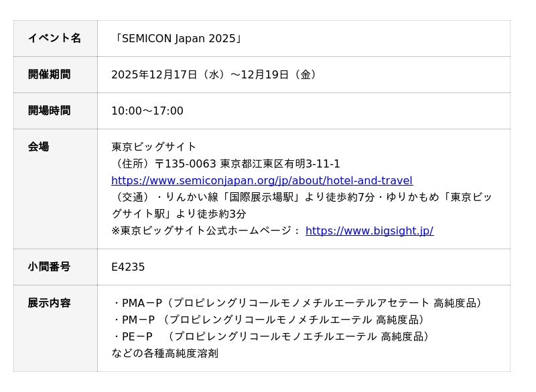Click the booth number E4235
This screenshot has width=536, height=392.
pos(128,267)
